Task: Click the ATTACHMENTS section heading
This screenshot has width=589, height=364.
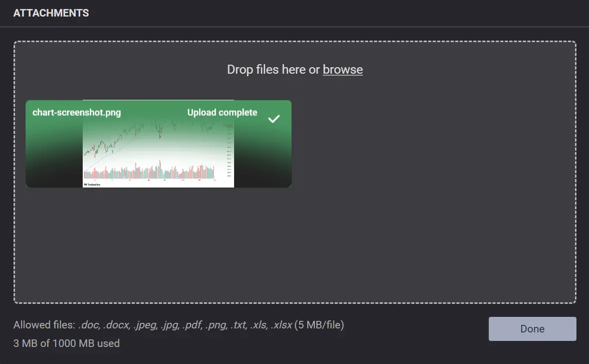Action: pos(51,13)
